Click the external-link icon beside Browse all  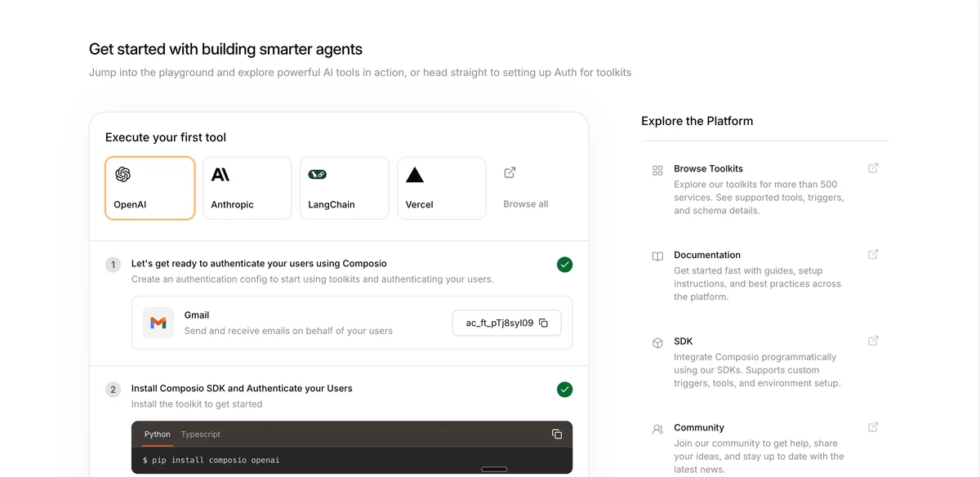coord(509,172)
